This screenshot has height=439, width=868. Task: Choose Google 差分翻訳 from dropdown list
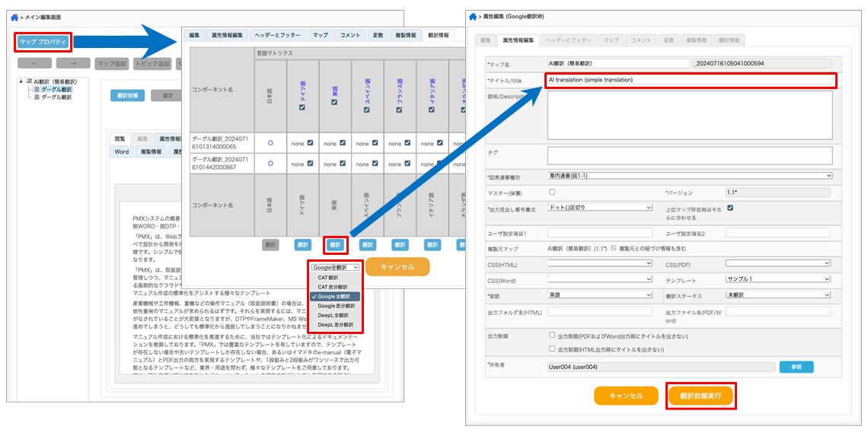[x=335, y=306]
